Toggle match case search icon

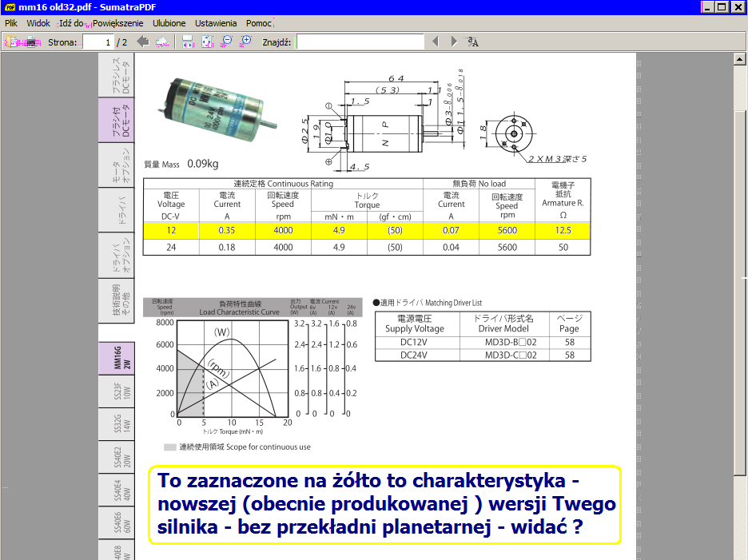click(x=473, y=42)
